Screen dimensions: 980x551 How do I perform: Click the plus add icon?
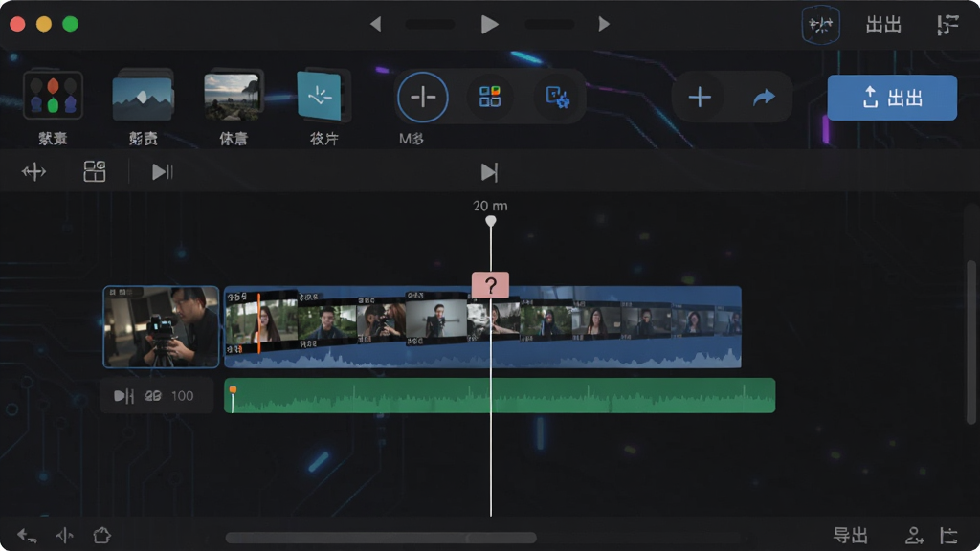coord(700,97)
